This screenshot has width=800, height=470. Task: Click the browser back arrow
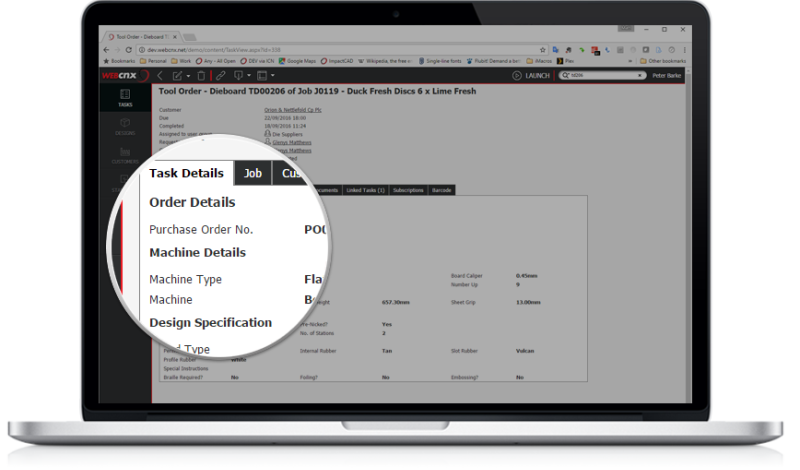click(106, 50)
